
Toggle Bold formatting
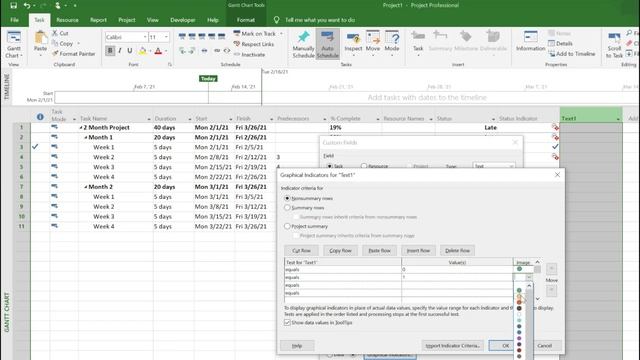pyautogui.click(x=110, y=51)
